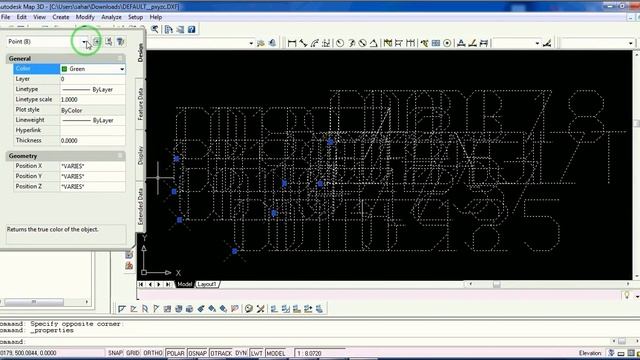Screen dimensions: 640x360
Task: Click the zoom magnifier icon on top toolbar
Action: pos(154,29)
